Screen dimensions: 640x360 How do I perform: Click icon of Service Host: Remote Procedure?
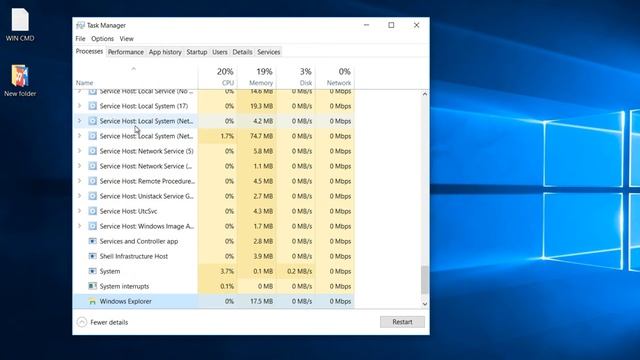(x=93, y=181)
